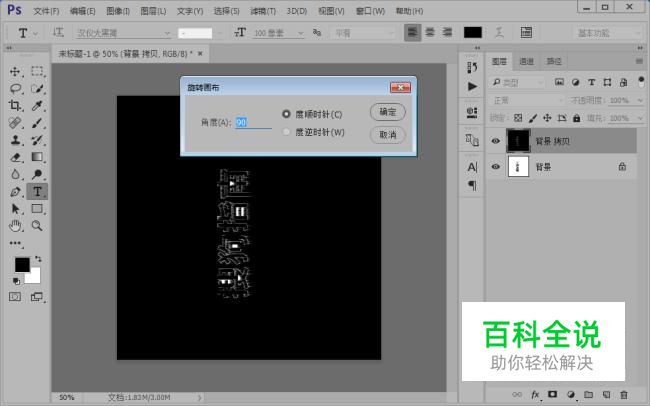This screenshot has height=406, width=650.
Task: Change screen mode icon
Action: coord(37,297)
